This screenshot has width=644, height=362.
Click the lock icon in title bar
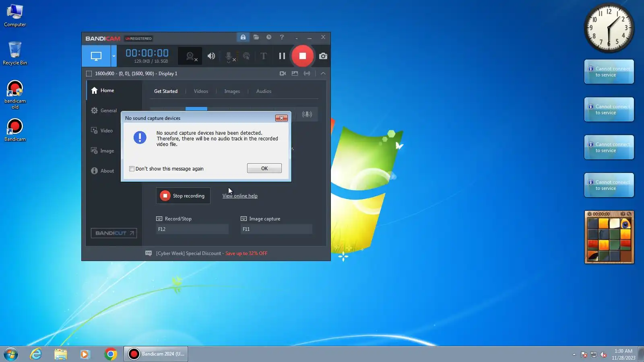pyautogui.click(x=243, y=37)
